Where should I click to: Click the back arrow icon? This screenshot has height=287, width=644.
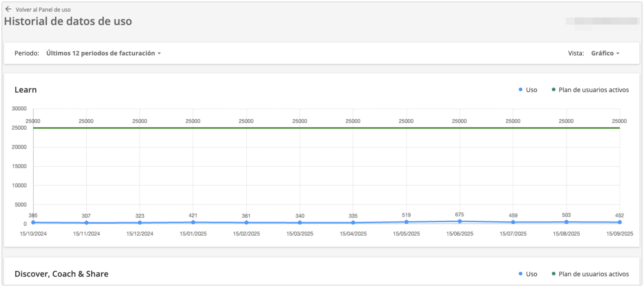click(8, 9)
